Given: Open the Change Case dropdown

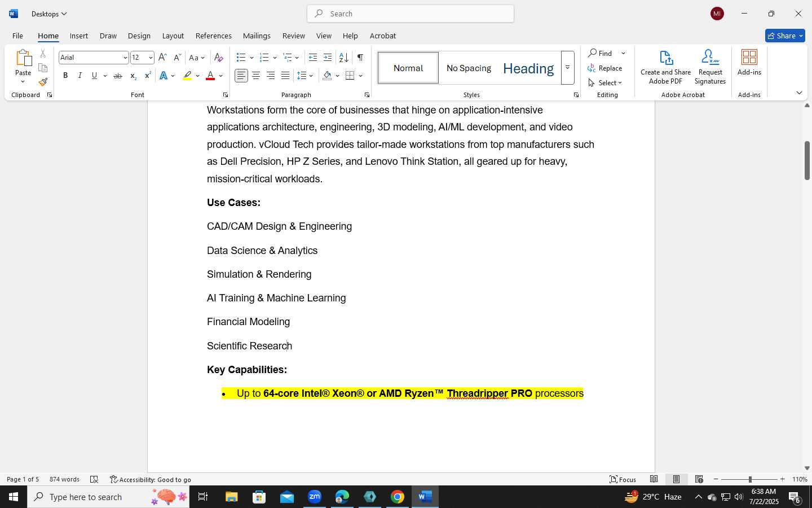Looking at the screenshot, I should (197, 58).
